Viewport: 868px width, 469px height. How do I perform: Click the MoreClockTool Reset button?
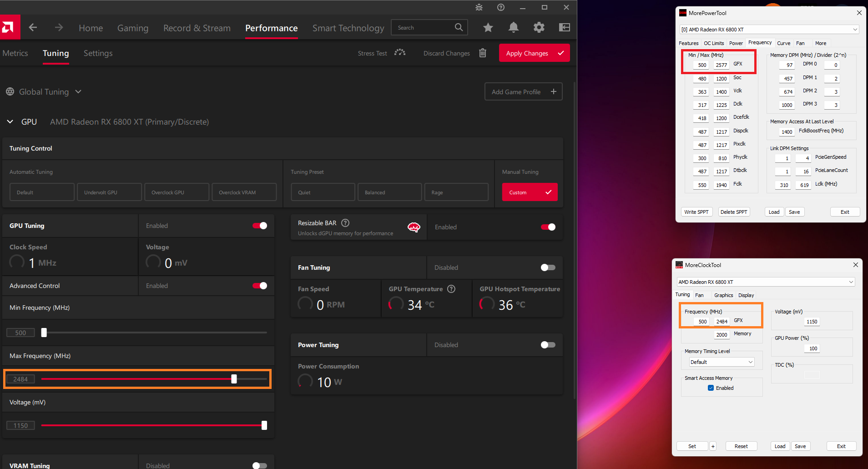(741, 446)
